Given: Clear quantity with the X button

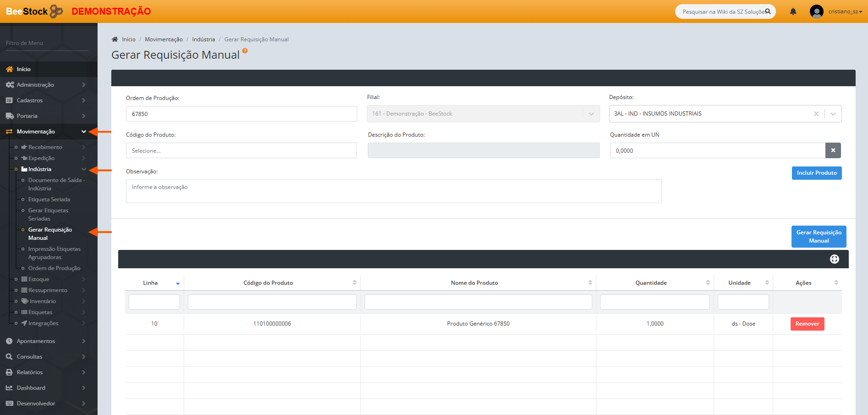Looking at the screenshot, I should point(833,150).
